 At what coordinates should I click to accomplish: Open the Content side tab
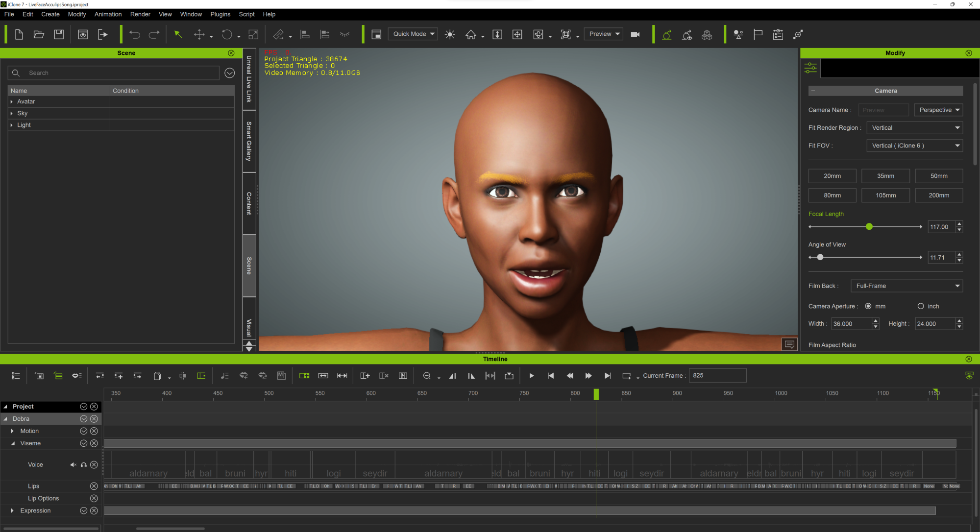pyautogui.click(x=249, y=203)
